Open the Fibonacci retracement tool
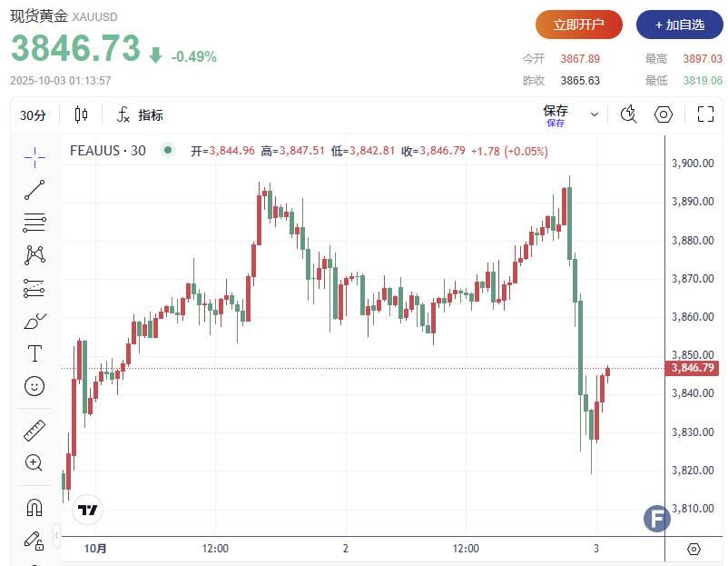Image resolution: width=728 pixels, height=566 pixels. coord(34,223)
